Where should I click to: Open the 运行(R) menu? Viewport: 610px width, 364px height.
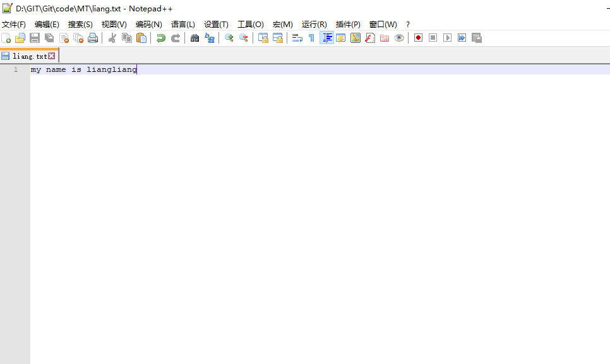click(314, 25)
